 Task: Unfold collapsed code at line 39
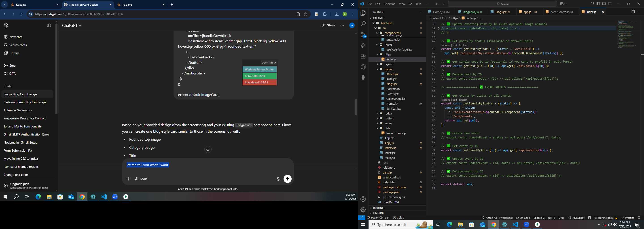[x=439, y=28]
